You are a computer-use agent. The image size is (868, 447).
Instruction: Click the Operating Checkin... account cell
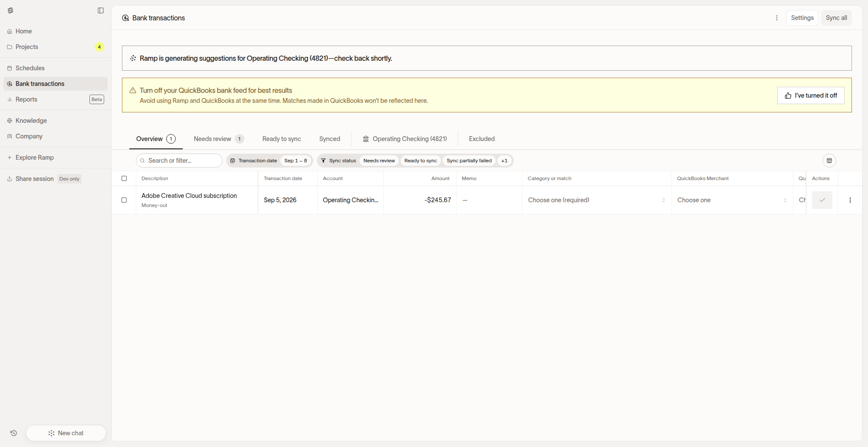pyautogui.click(x=350, y=200)
